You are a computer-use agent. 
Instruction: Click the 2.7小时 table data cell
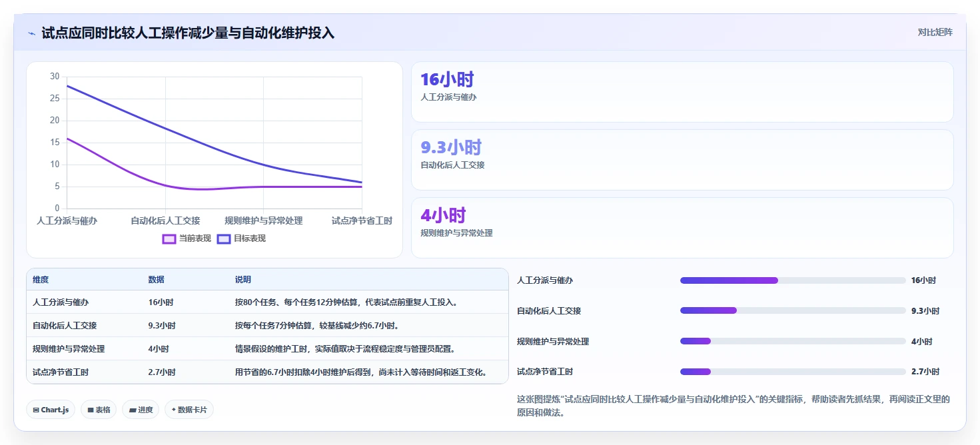point(161,372)
